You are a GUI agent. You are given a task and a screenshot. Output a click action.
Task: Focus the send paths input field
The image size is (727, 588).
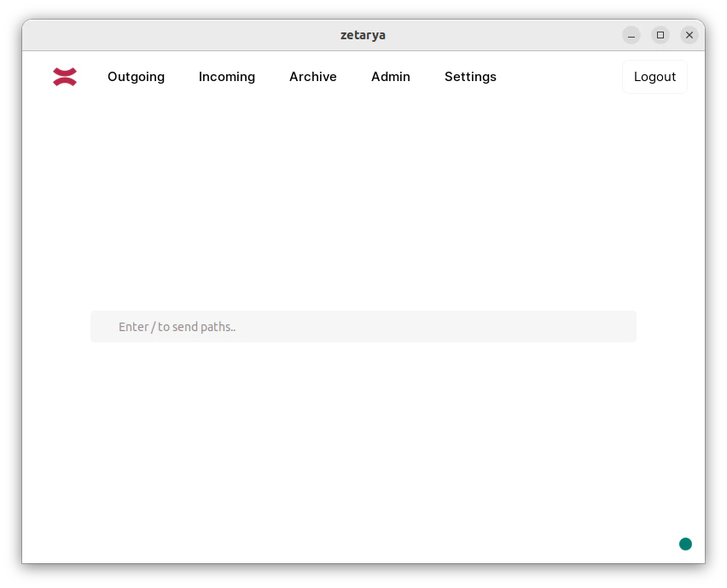click(363, 327)
